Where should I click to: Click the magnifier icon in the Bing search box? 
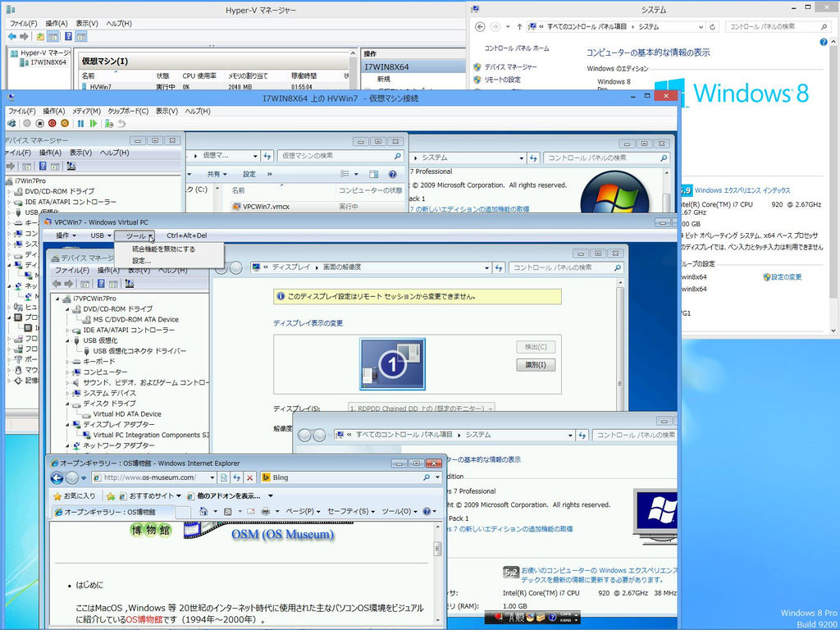[x=427, y=477]
